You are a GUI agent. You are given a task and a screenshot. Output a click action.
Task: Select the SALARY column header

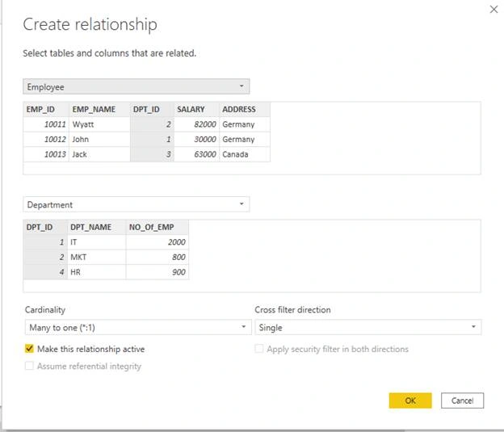coord(196,109)
